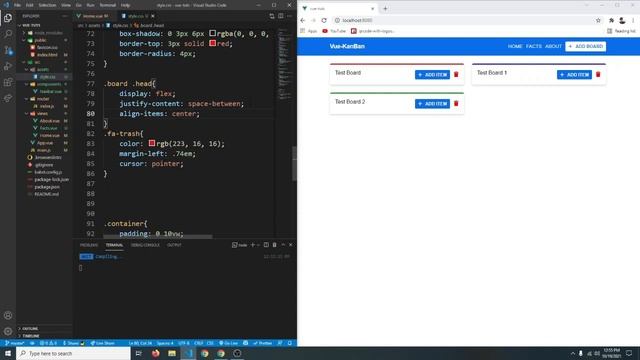
Task: Close the terminal panel
Action: [x=291, y=245]
